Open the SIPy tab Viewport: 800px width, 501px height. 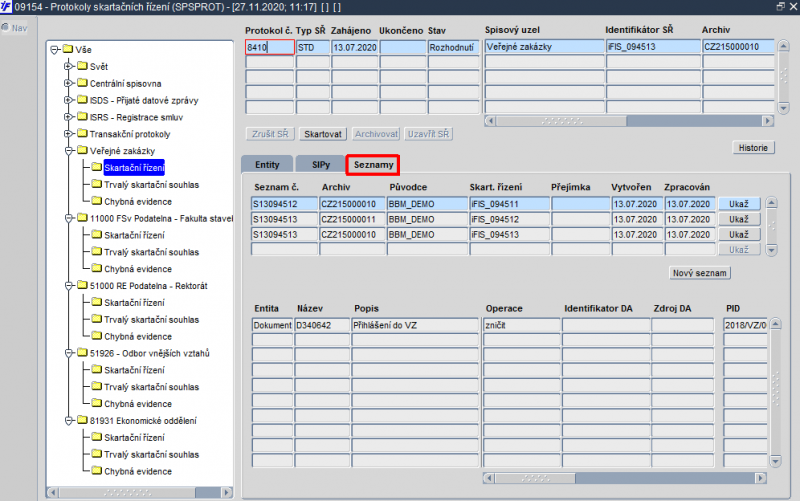pyautogui.click(x=320, y=164)
